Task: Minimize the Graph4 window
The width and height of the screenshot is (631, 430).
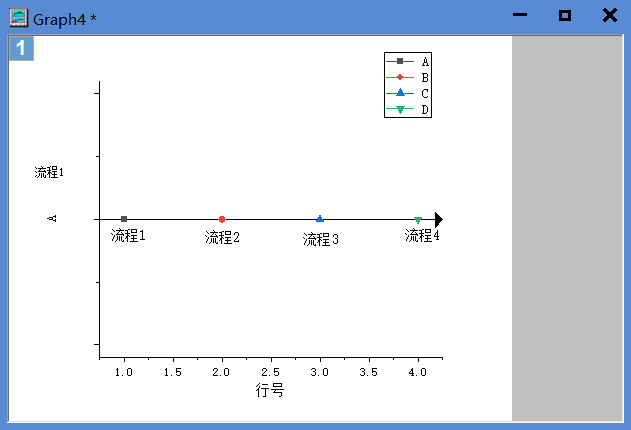Action: click(x=520, y=15)
